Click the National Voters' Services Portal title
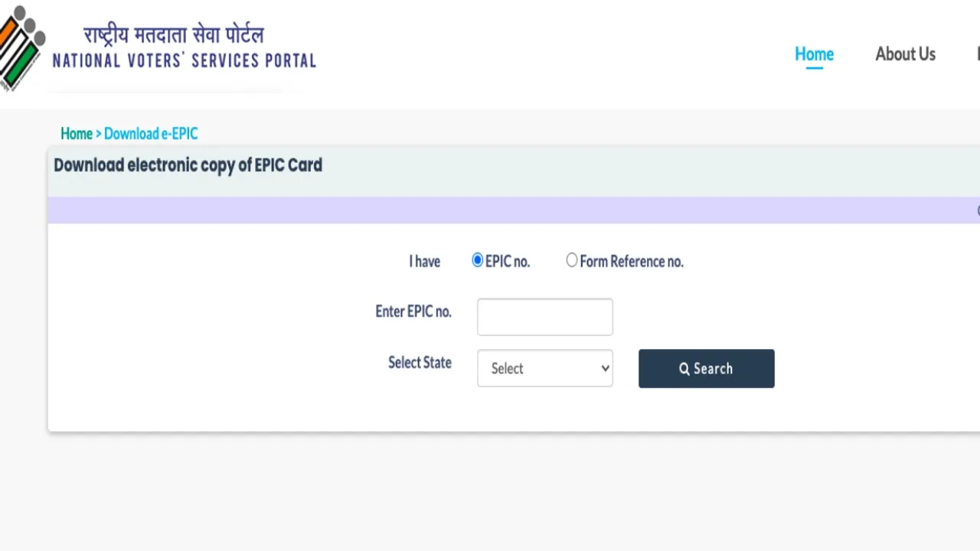This screenshot has width=980, height=551. click(x=185, y=60)
